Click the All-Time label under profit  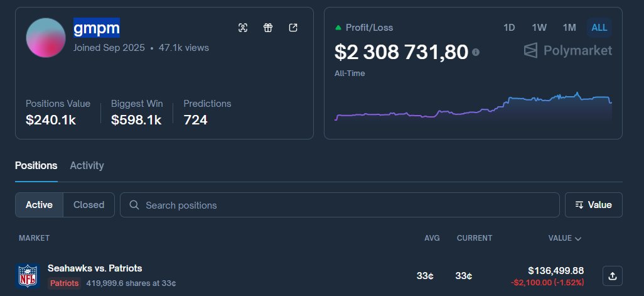tap(350, 73)
